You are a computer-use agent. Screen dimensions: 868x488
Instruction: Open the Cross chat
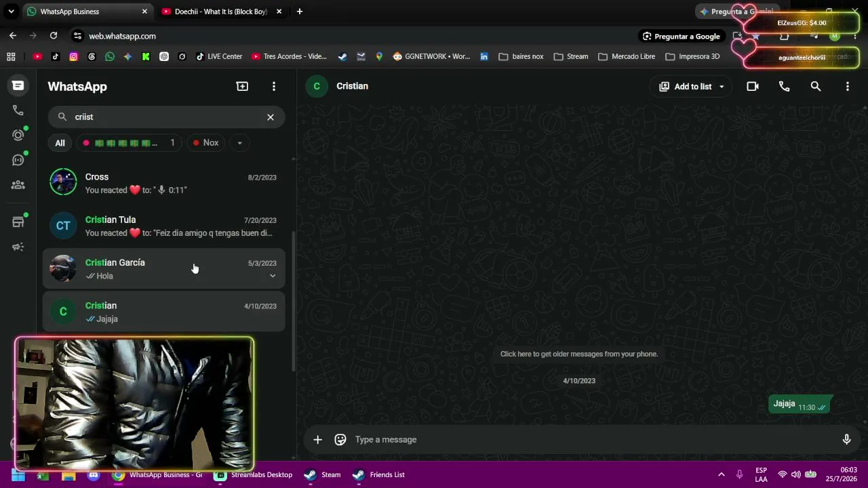coord(163,183)
